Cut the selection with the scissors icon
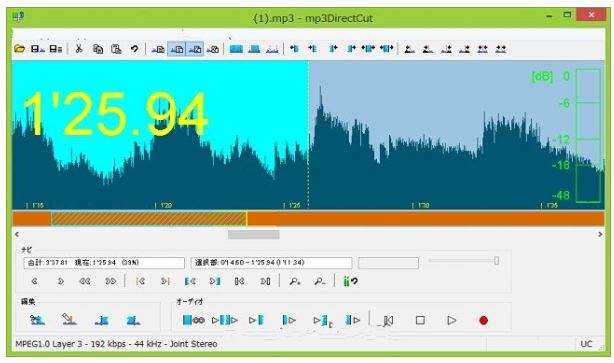The height and width of the screenshot is (363, 614). click(79, 49)
